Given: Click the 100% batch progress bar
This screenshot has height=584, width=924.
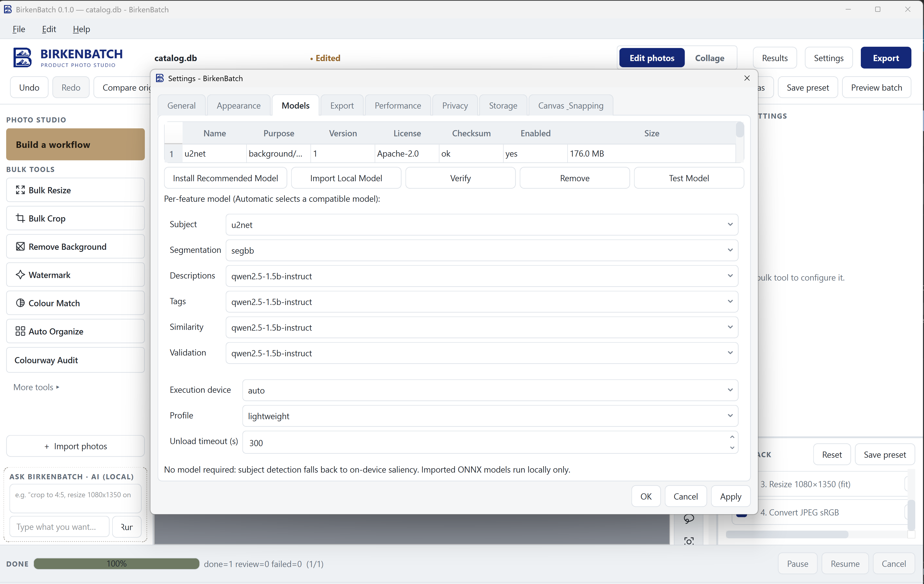Looking at the screenshot, I should point(117,564).
